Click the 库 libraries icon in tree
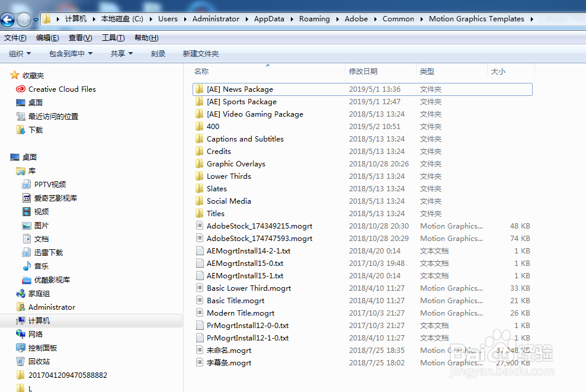 tap(21, 171)
